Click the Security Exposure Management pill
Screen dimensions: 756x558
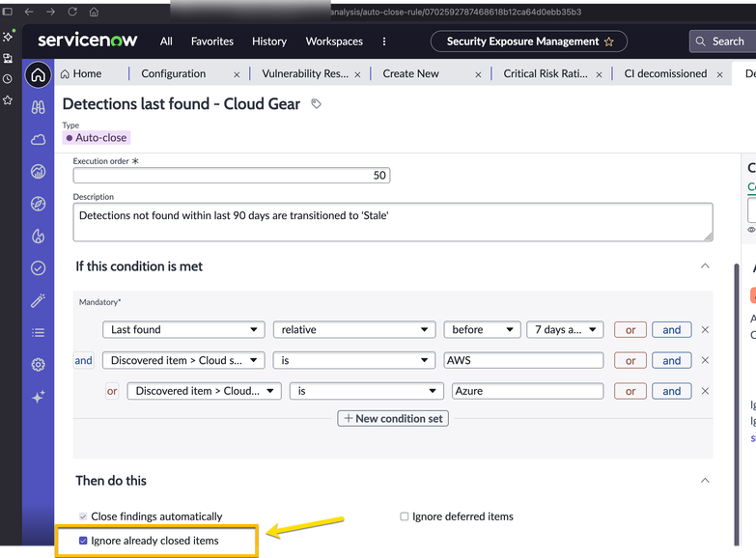pyautogui.click(x=529, y=42)
